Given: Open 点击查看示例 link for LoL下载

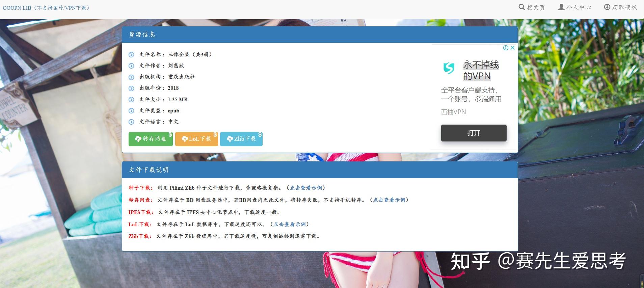Looking at the screenshot, I should tap(290, 224).
